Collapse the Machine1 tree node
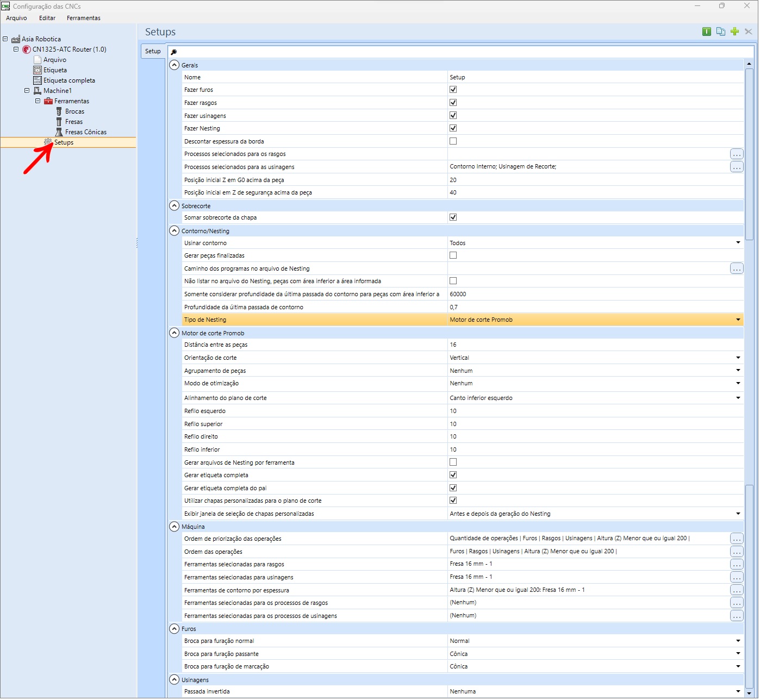 click(x=27, y=91)
